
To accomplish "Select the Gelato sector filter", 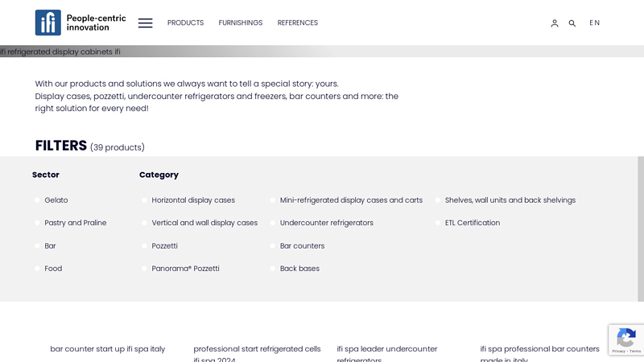I will coord(52,200).
